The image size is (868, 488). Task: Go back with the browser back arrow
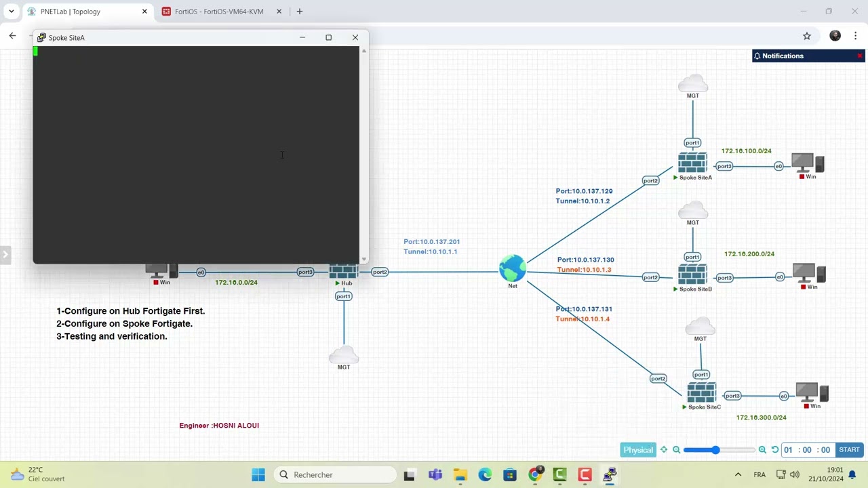click(12, 36)
